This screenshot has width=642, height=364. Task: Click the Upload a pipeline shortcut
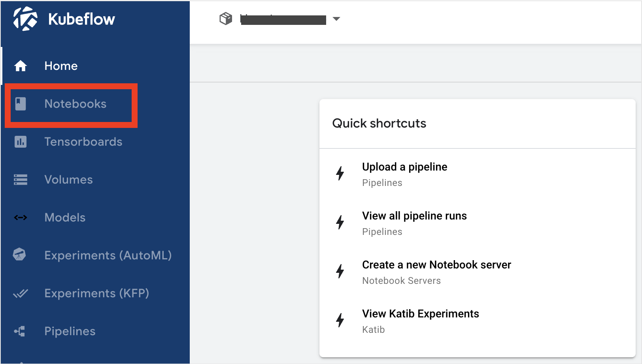tap(404, 167)
